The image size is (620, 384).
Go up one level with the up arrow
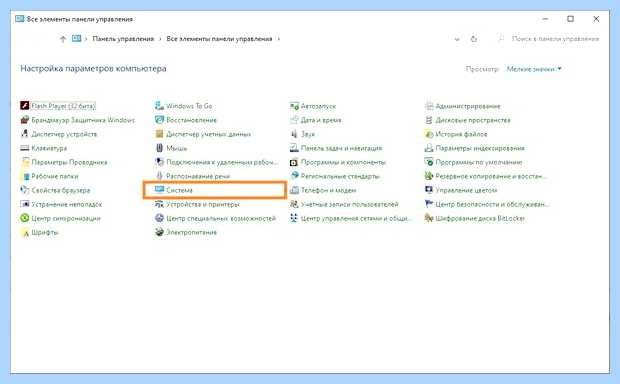63,39
